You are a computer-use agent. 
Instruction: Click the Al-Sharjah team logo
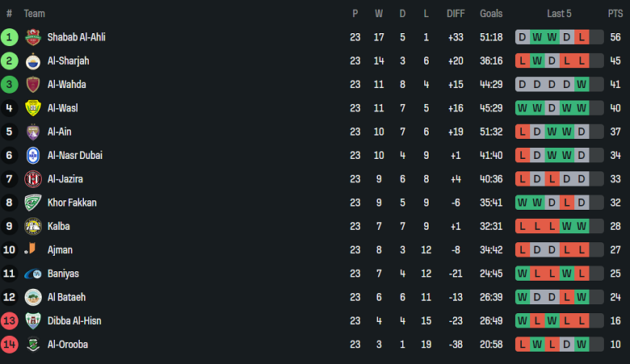tap(33, 61)
